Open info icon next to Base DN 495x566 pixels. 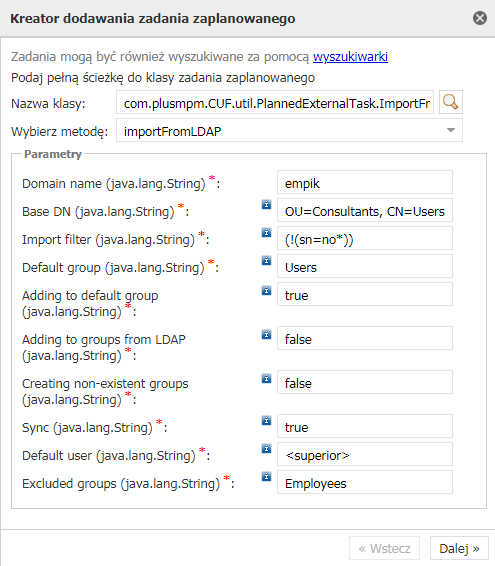point(266,204)
